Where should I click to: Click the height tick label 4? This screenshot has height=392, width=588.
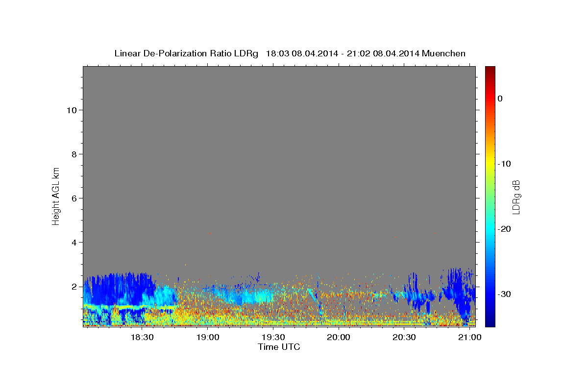tap(73, 242)
